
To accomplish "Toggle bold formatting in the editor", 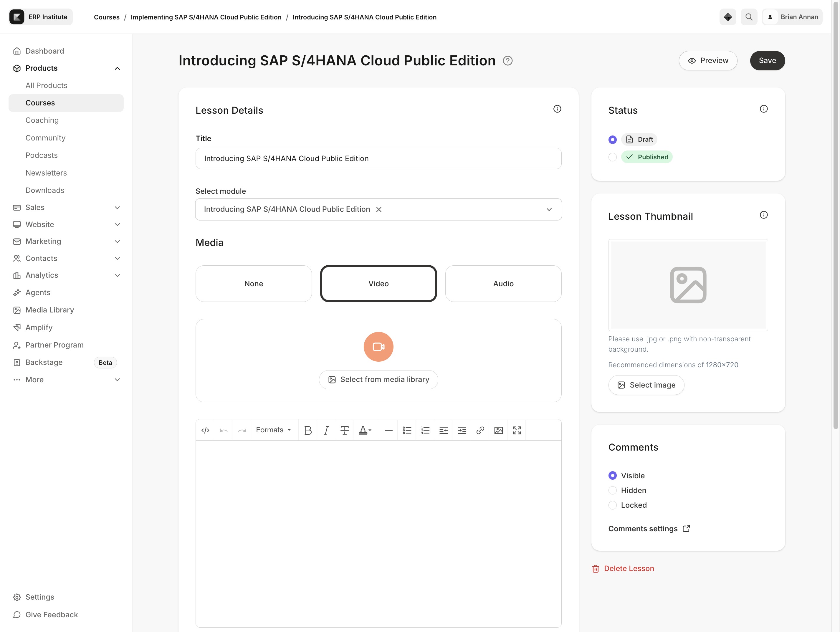I will click(308, 430).
